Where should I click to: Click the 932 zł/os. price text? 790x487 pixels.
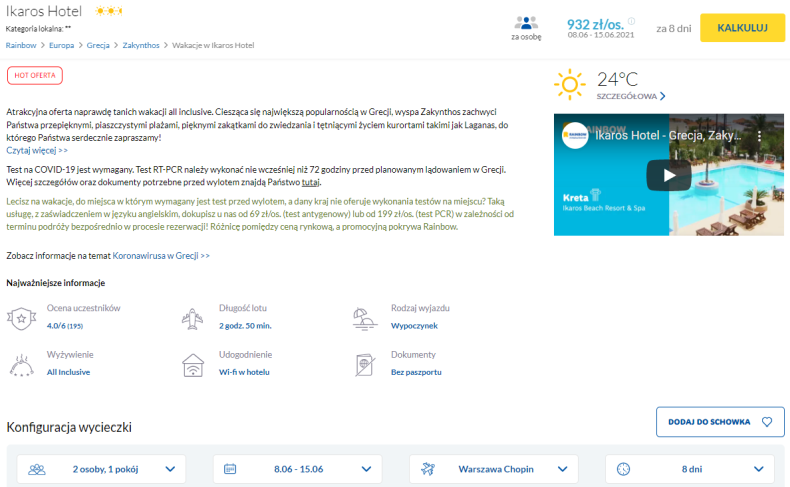595,24
